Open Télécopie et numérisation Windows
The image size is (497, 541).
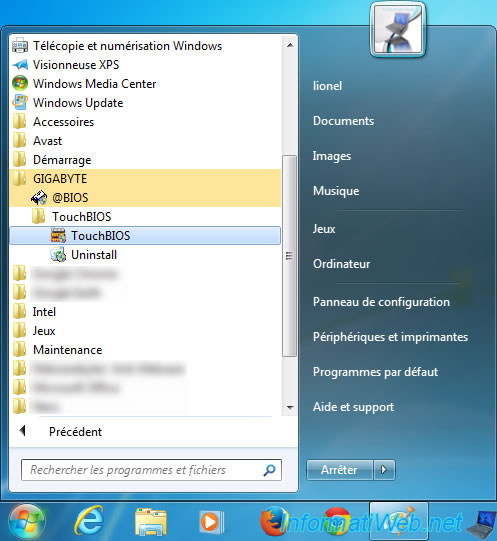145,46
